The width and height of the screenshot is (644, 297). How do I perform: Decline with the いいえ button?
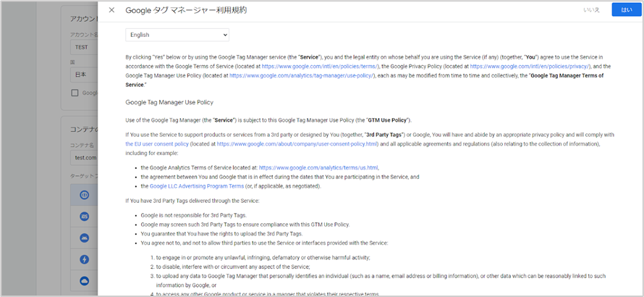point(591,10)
